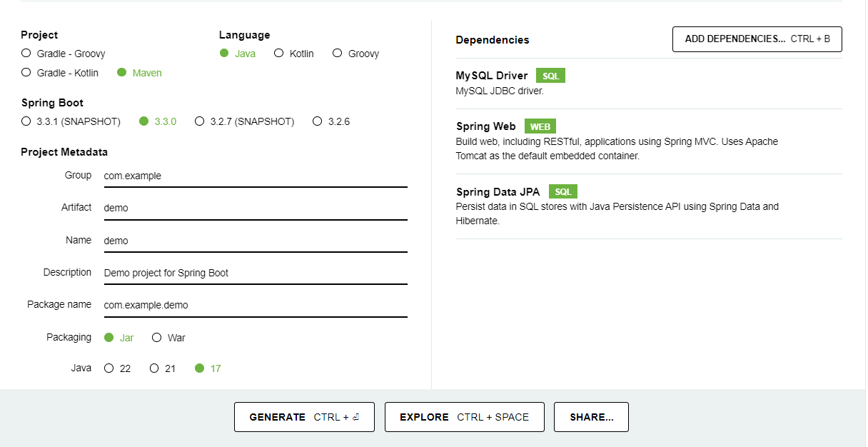This screenshot has height=447, width=868.
Task: Click the Description input field
Action: (x=255, y=273)
